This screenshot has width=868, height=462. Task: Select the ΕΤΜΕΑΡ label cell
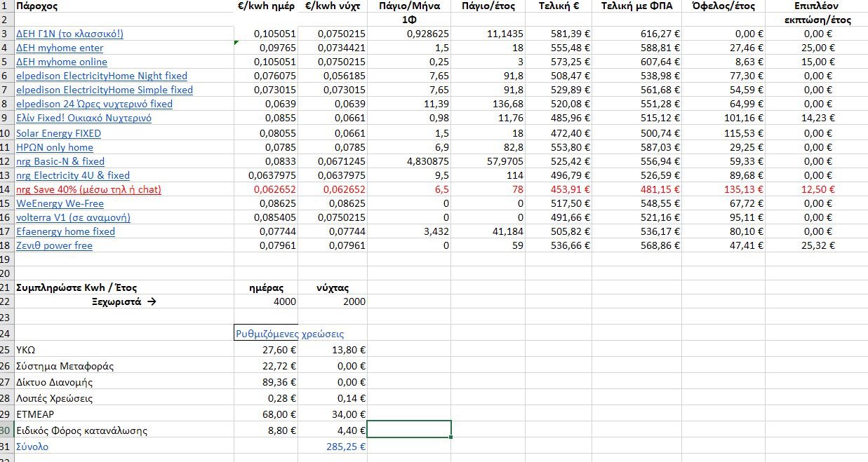[123, 414]
